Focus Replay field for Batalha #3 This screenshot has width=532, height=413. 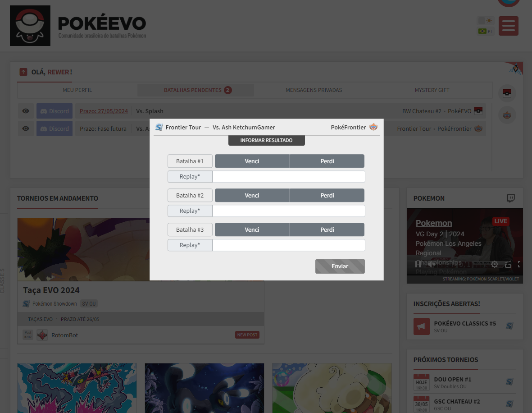[x=289, y=245]
